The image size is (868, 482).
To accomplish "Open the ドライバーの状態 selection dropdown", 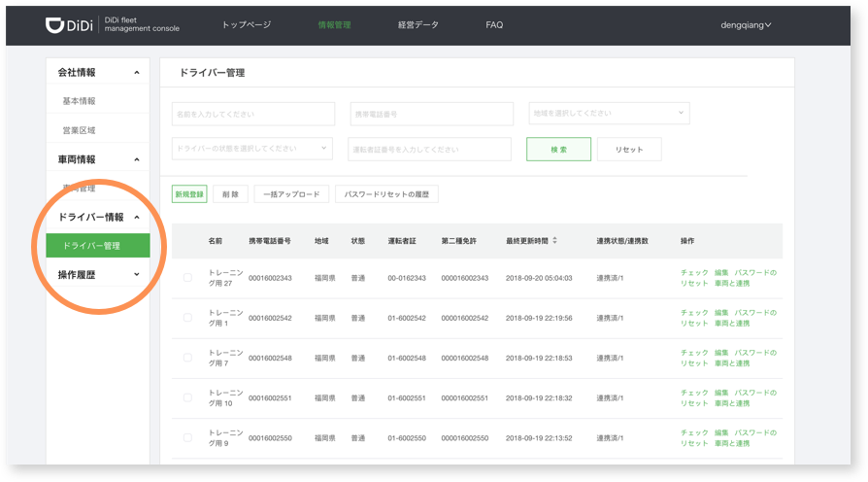I will point(251,149).
